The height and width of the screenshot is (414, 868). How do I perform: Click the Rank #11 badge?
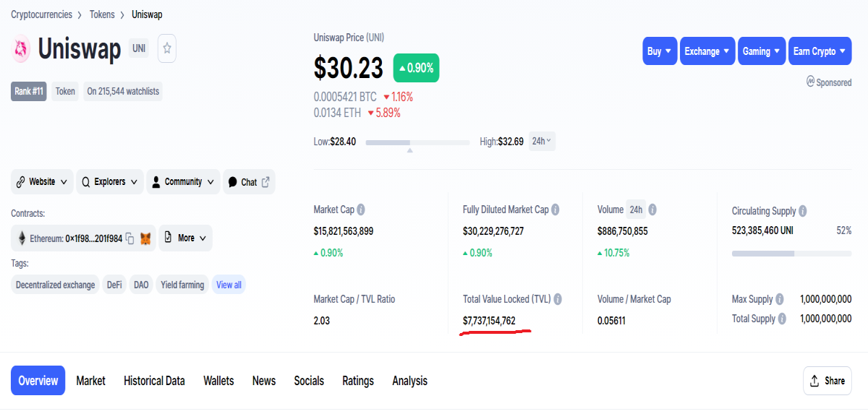(x=29, y=91)
